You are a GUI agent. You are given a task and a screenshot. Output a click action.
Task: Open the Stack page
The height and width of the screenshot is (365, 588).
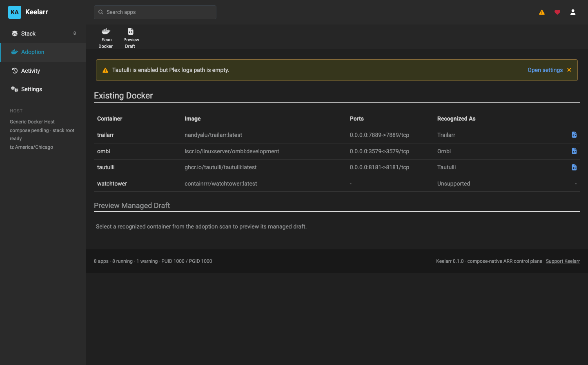(43, 34)
